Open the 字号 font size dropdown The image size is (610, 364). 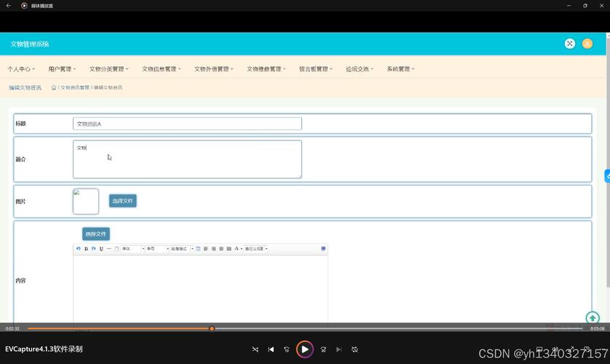[157, 249]
